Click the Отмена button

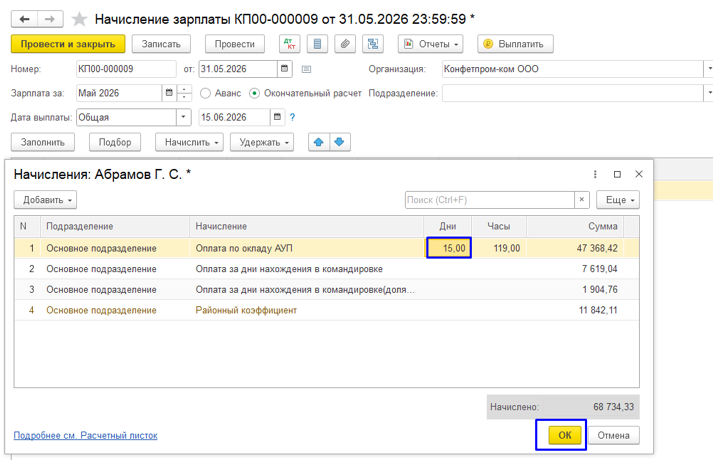[x=613, y=435]
